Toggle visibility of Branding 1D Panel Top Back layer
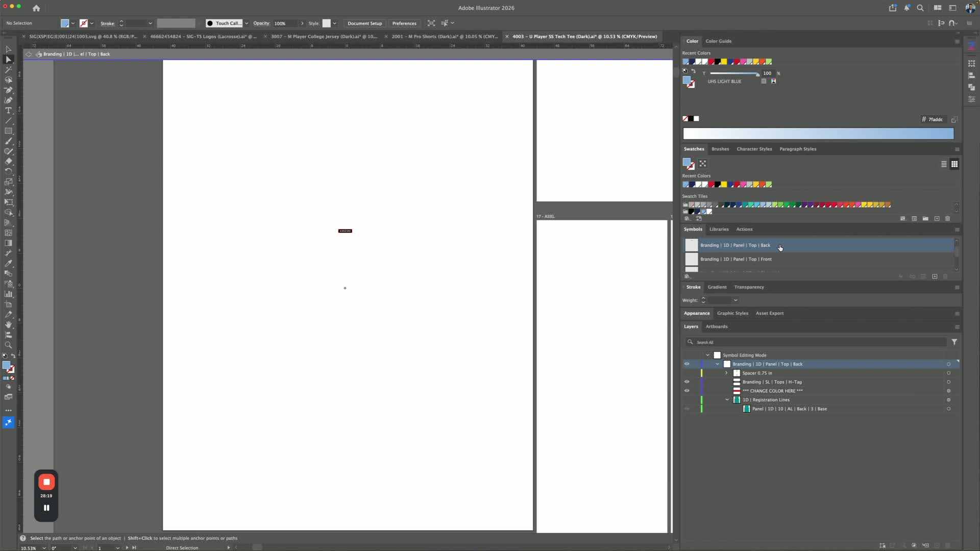This screenshot has height=551, width=980. [687, 364]
